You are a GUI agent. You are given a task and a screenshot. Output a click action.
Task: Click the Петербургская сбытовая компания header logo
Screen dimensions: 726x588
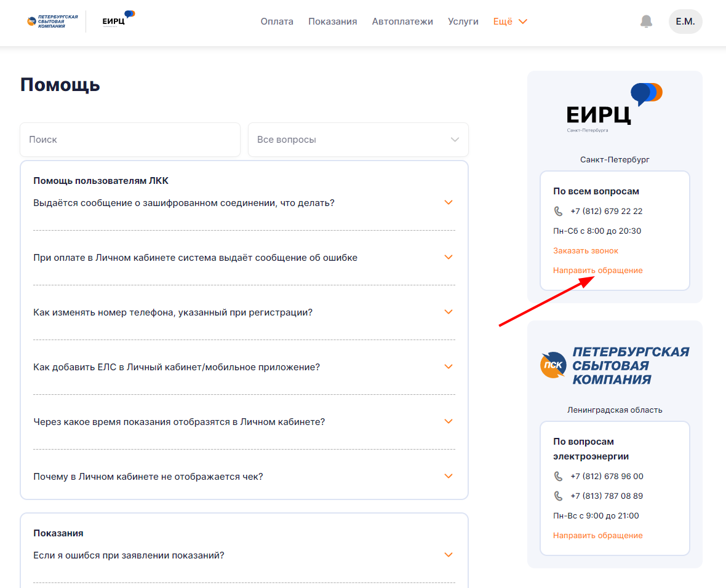click(x=52, y=22)
